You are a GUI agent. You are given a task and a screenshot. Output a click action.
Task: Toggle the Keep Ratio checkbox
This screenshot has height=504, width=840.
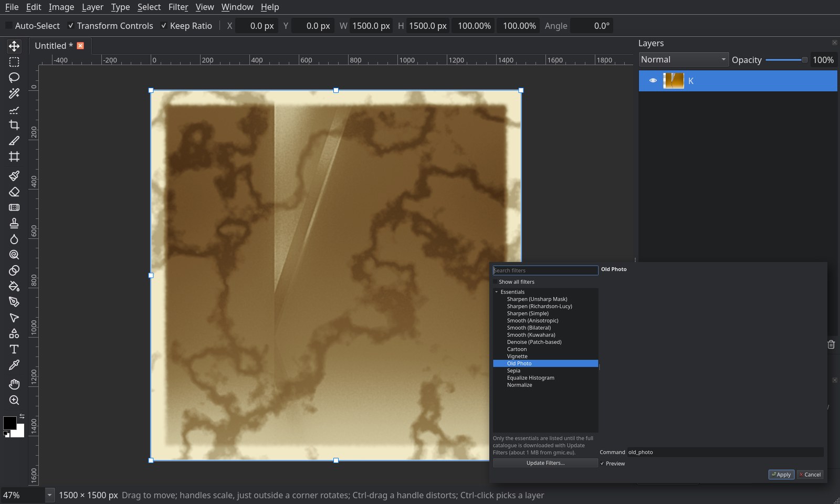tap(164, 26)
